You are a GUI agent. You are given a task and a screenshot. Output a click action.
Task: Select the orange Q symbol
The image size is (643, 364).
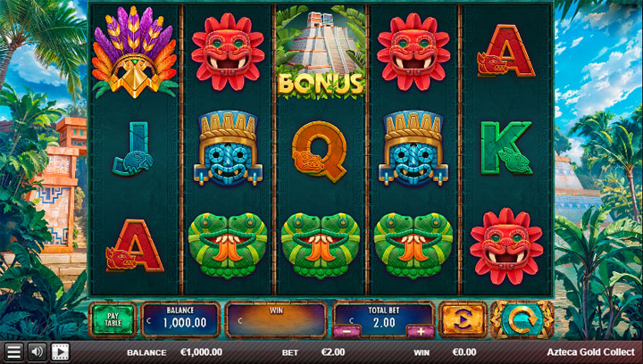click(320, 152)
